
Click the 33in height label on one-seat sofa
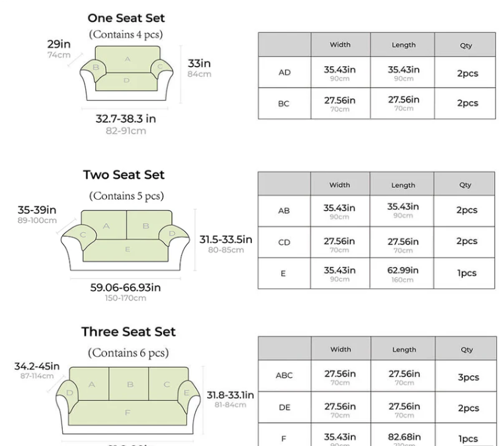(x=199, y=64)
